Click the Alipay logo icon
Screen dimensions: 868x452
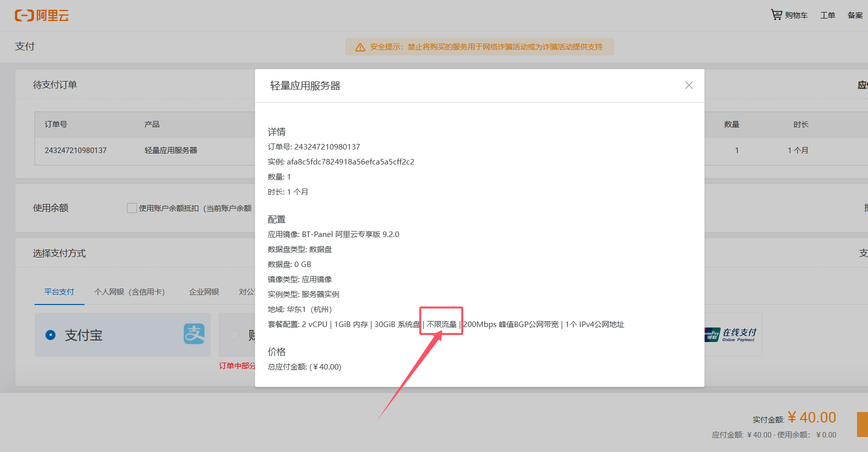click(x=194, y=334)
